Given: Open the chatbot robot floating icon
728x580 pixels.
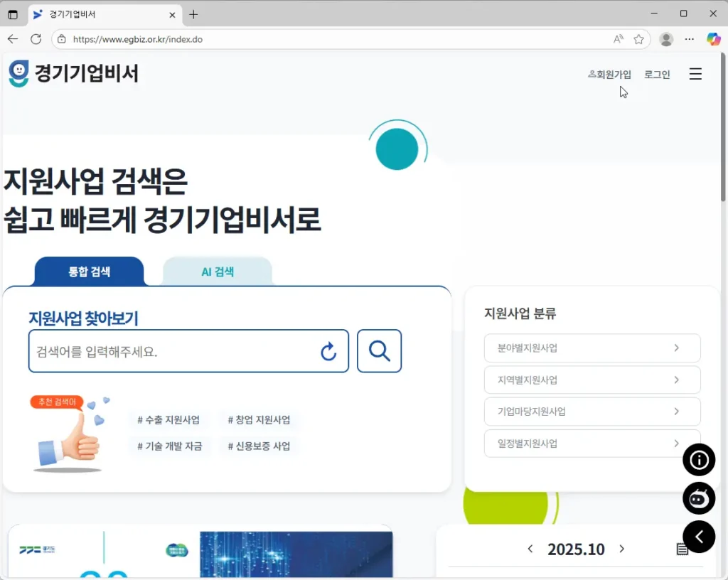Looking at the screenshot, I should [699, 498].
